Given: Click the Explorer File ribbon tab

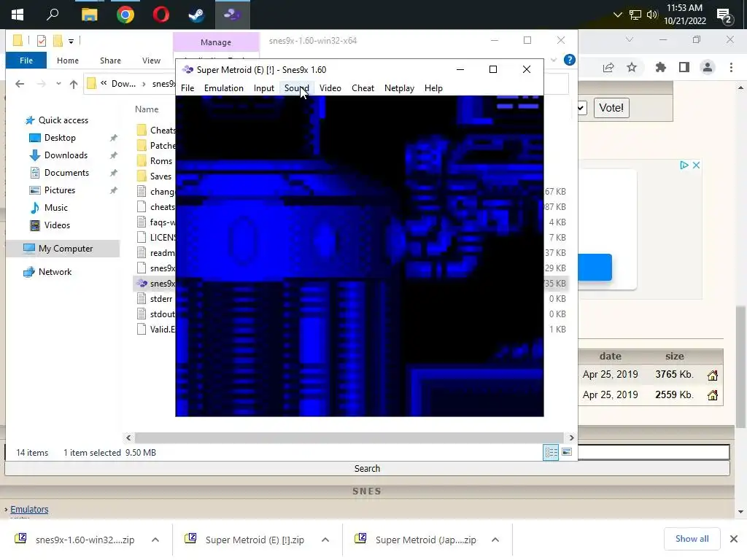Looking at the screenshot, I should coord(26,61).
